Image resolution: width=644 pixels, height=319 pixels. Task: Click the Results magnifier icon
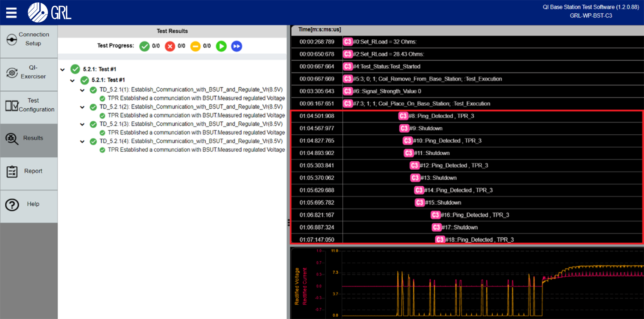pyautogui.click(x=12, y=139)
